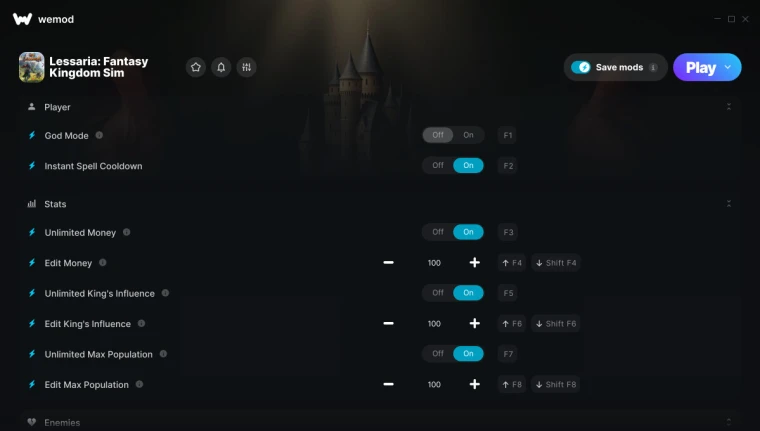
Task: Turn off Instant Spell Cooldown
Action: tap(438, 165)
